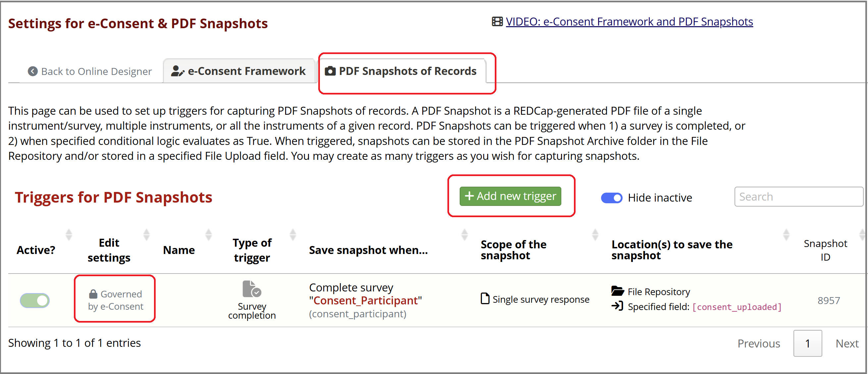
Task: Click the arrow icon beside Specified field
Action: pyautogui.click(x=618, y=307)
